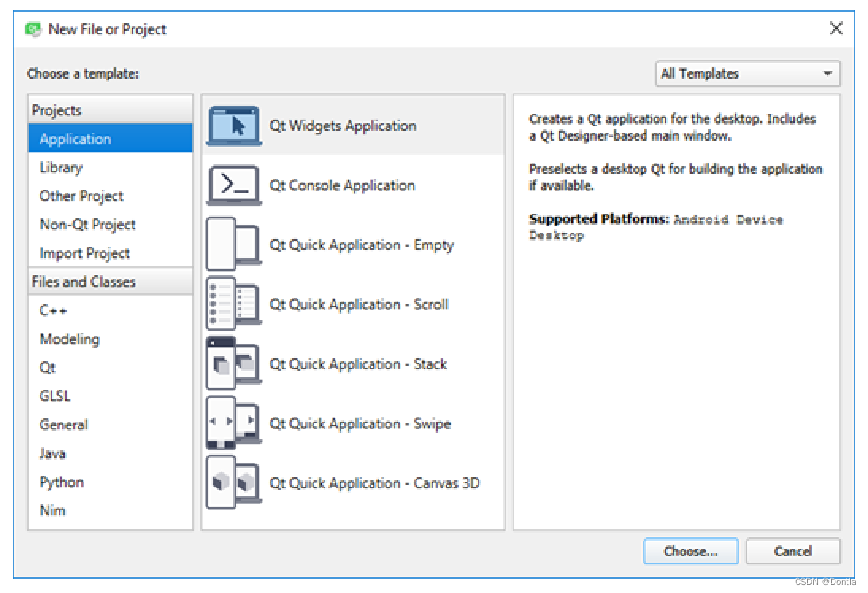Click the Qt Quick Application - Empty icon
The height and width of the screenshot is (593, 868).
click(234, 245)
